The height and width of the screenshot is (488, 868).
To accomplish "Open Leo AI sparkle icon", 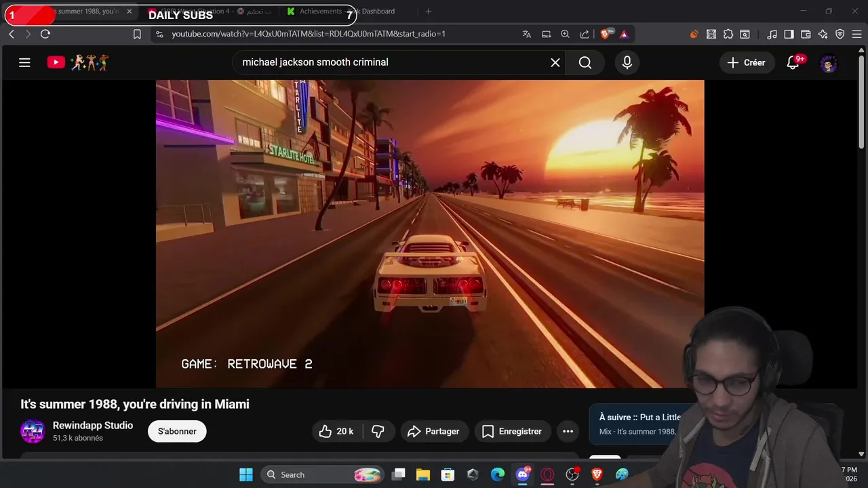I will tap(823, 34).
